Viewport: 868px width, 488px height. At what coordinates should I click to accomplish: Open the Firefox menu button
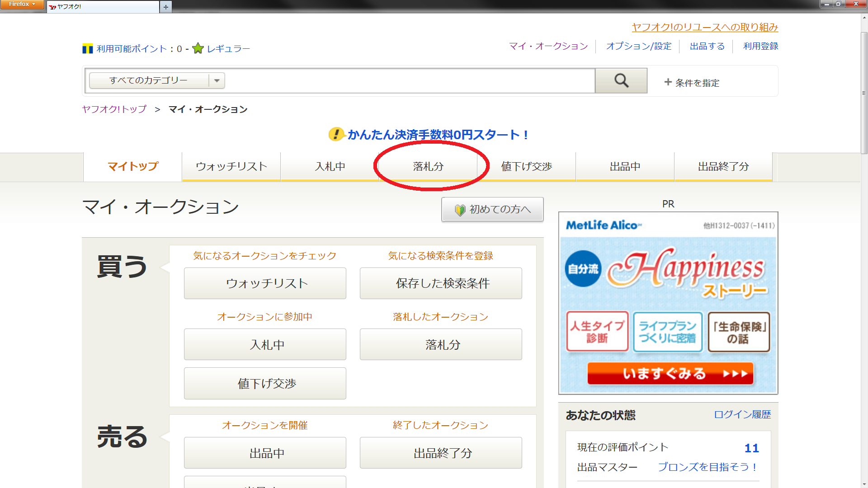pos(22,5)
